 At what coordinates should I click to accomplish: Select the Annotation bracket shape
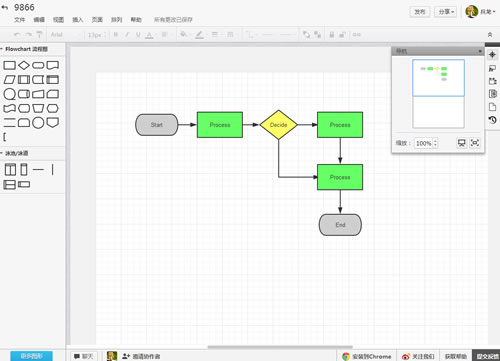coord(5,137)
